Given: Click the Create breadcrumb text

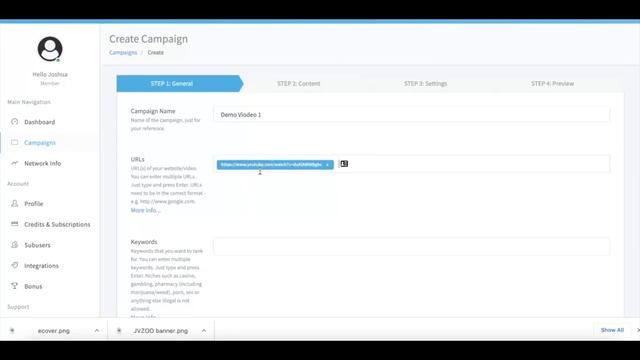Looking at the screenshot, I should click(x=156, y=53).
